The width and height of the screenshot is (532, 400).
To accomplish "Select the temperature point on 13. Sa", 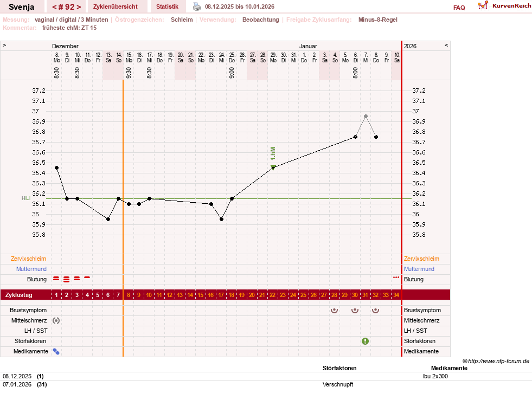I will coord(108,220).
